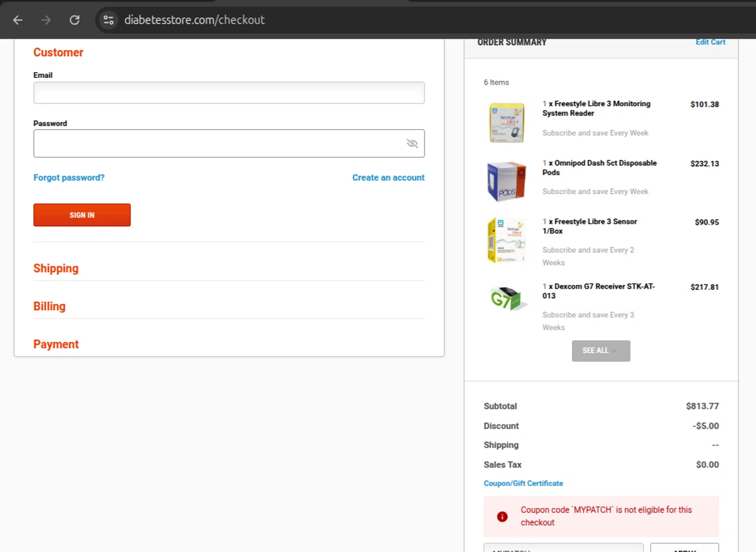Select the Omnipod Dash 5ct Disposable Pods text

(x=599, y=168)
